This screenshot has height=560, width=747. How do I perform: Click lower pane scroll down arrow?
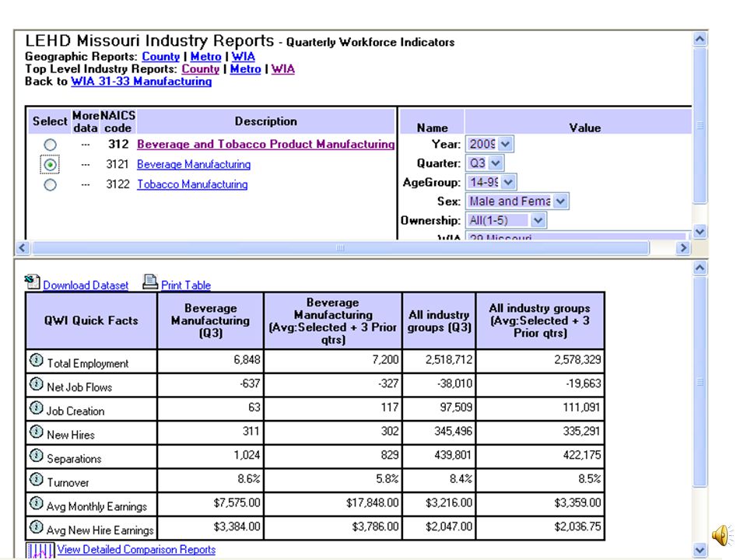700,551
